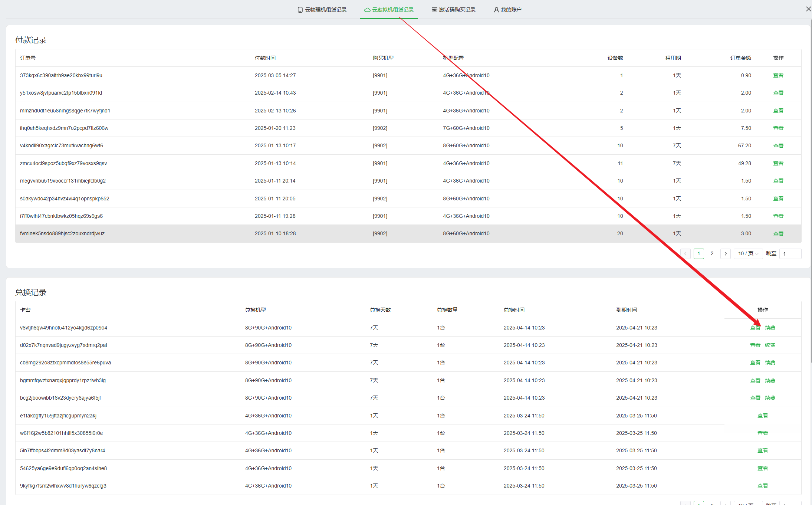Click 查看 for order with amount 67.20
The image size is (812, 505).
pos(778,146)
